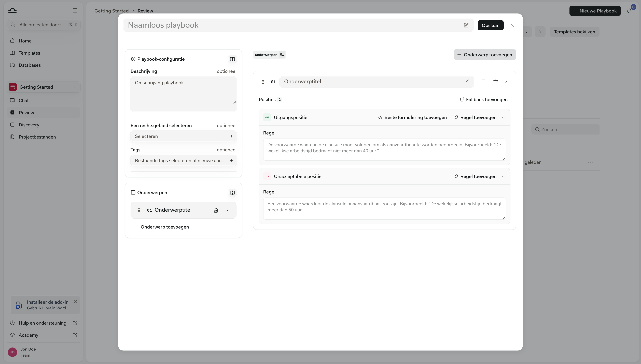Expand the Getting Started project chevron

75,87
